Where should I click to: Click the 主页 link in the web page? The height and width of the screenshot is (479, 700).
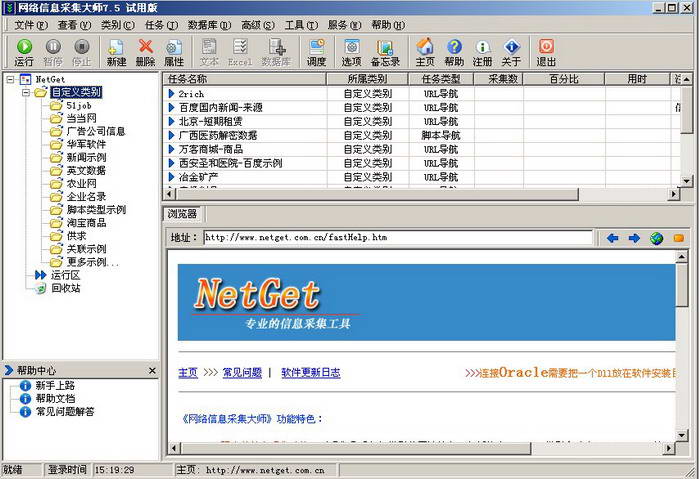188,372
